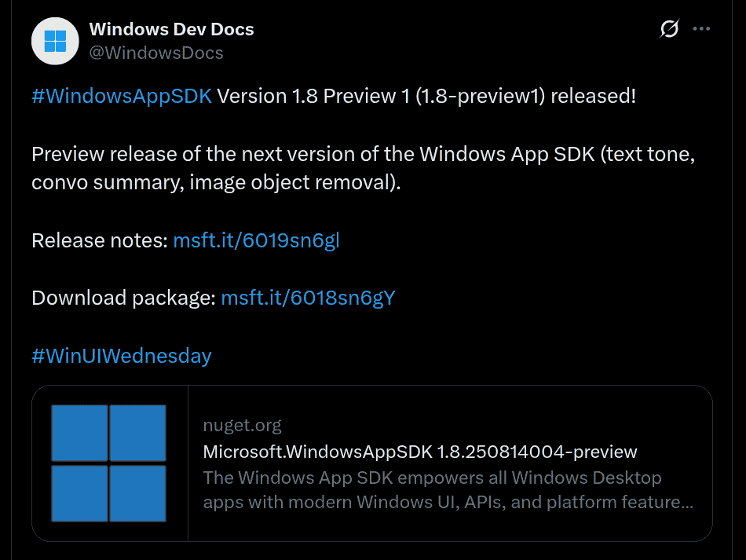Open the msft.it/6018sn6gY download link
746x560 pixels.
(x=308, y=298)
